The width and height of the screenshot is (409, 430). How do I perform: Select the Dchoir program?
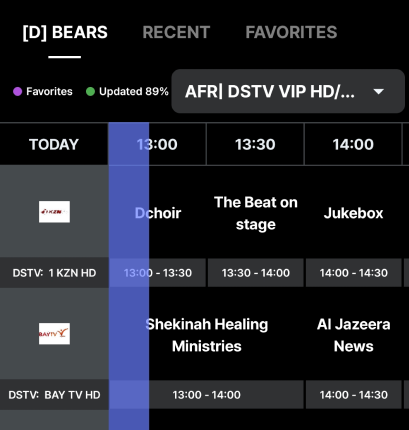tap(157, 213)
